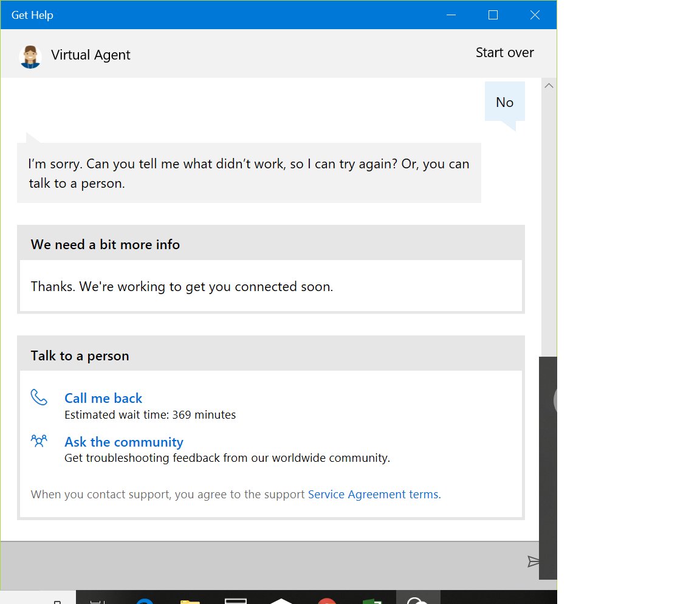Select the phone icon beside Call me back
Screen dimensions: 700x604
tap(39, 397)
